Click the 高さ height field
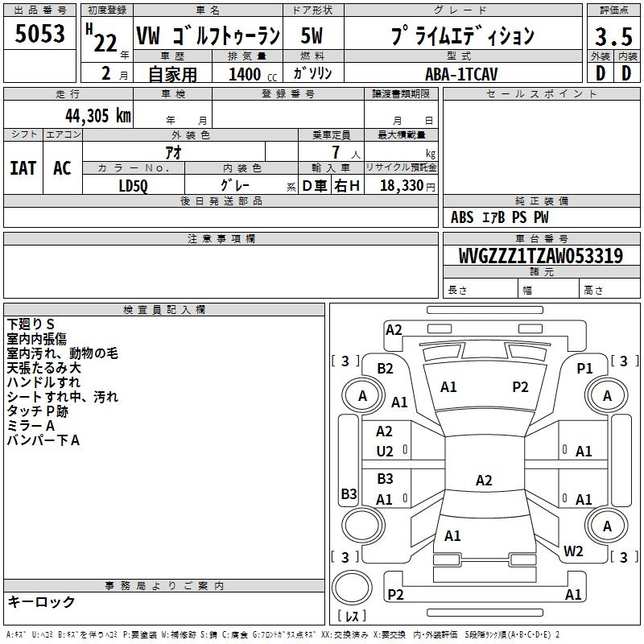This screenshot has height=644, width=644. click(609, 288)
